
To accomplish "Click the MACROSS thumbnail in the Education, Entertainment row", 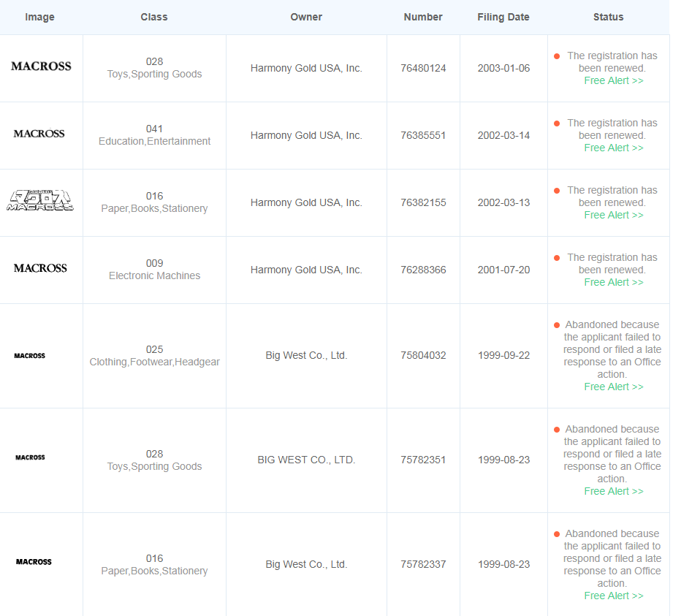I will [39, 134].
